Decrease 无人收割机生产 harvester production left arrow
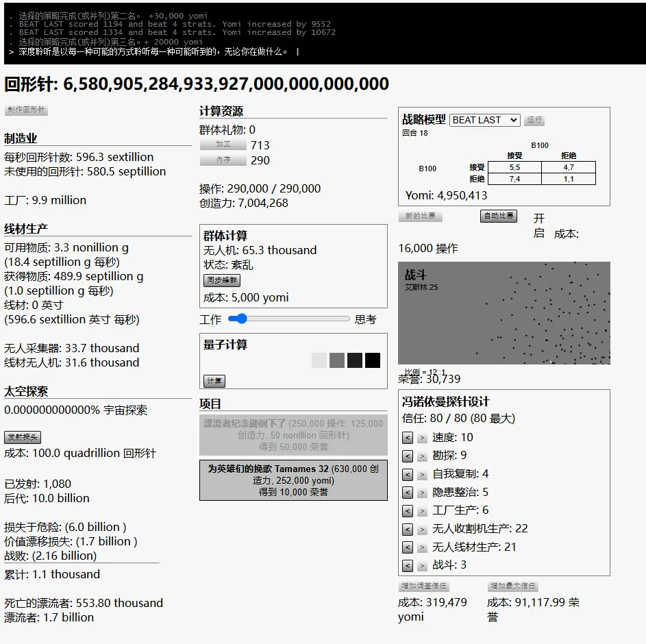Screen dimensions: 646x644 pyautogui.click(x=408, y=529)
